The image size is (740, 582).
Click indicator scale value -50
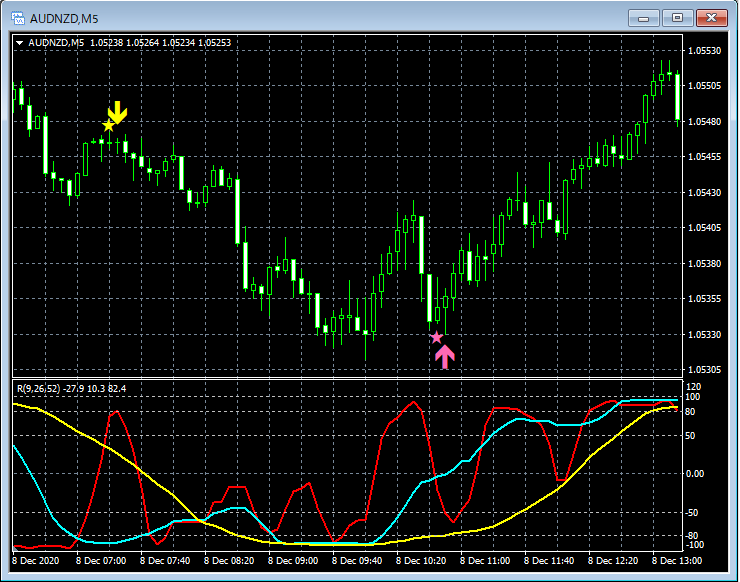pyautogui.click(x=691, y=513)
